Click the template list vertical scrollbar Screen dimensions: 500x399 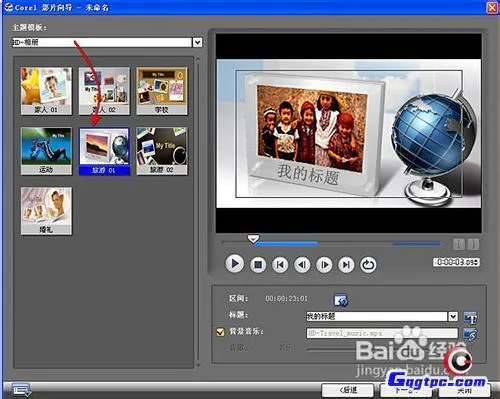pyautogui.click(x=198, y=212)
